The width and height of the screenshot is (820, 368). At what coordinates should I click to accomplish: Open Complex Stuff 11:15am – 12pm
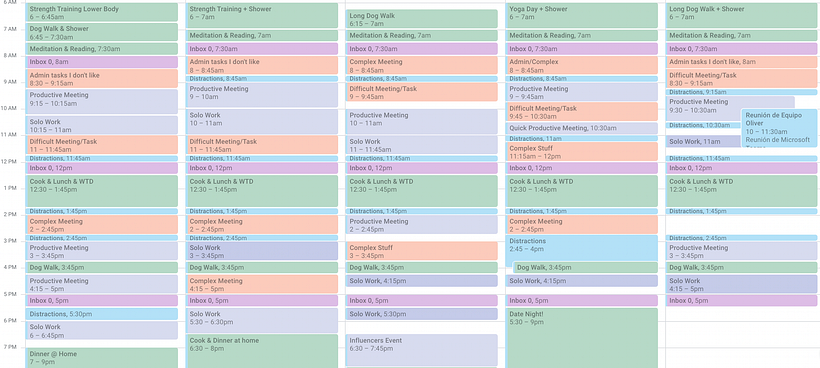point(582,152)
